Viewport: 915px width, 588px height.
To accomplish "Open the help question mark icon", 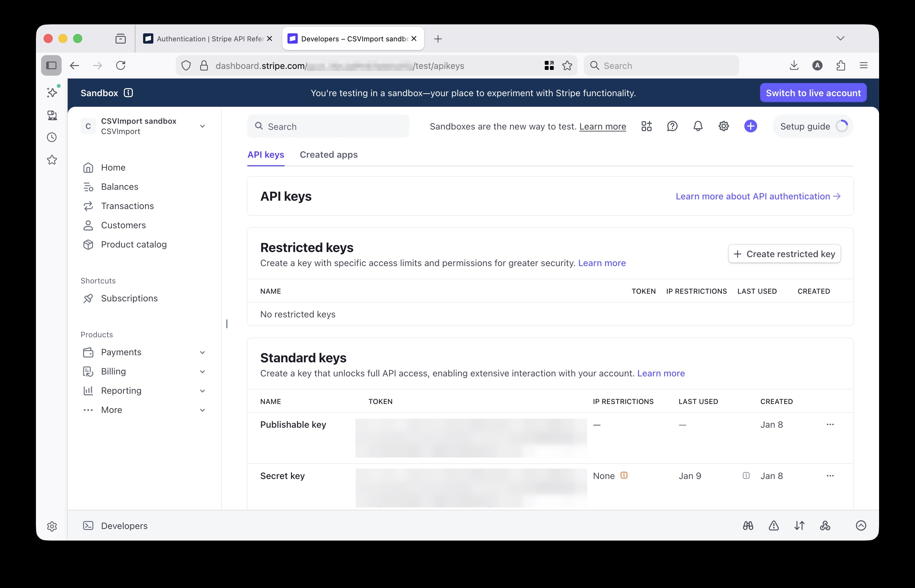I will click(672, 126).
